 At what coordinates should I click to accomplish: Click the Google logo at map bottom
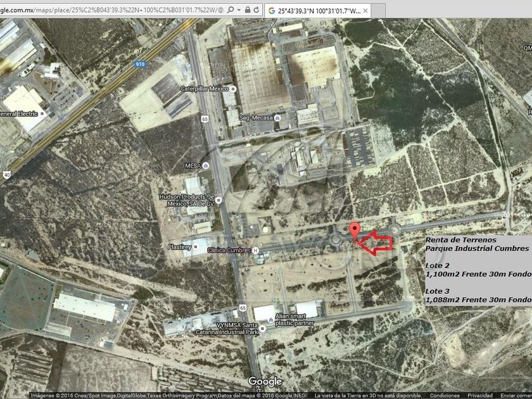point(265,381)
